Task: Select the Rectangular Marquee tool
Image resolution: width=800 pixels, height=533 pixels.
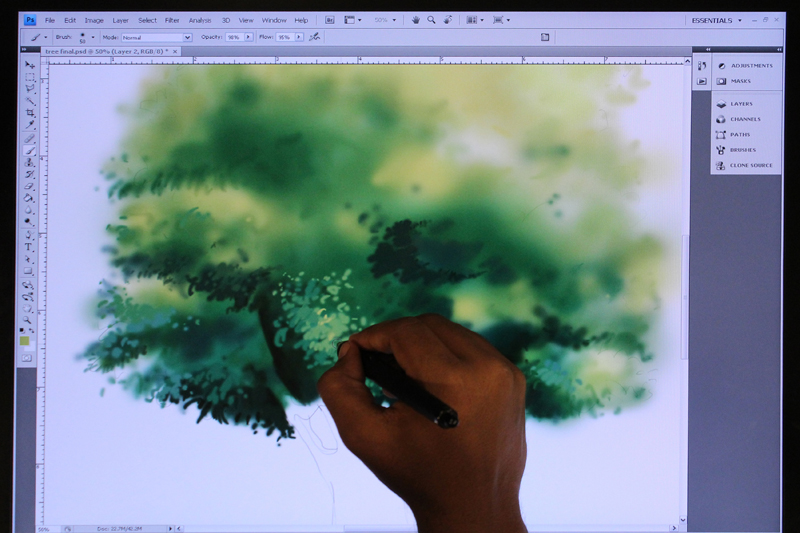Action: tap(29, 77)
